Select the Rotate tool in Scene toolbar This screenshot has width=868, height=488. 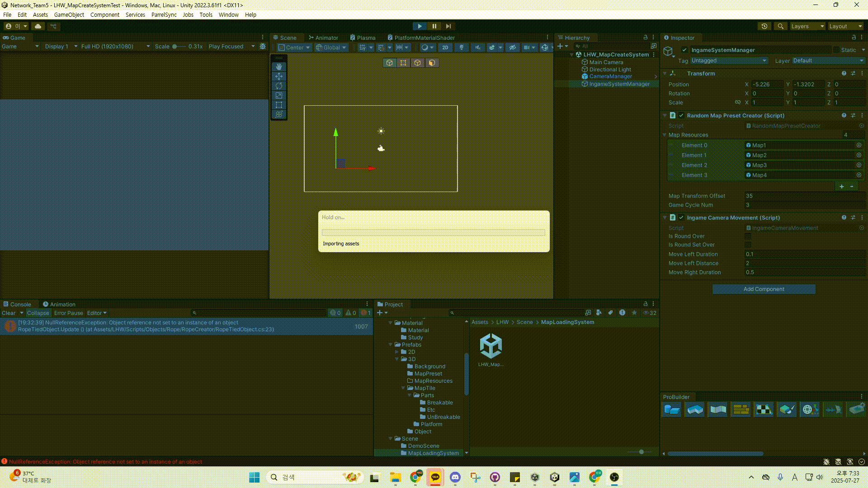click(x=279, y=86)
